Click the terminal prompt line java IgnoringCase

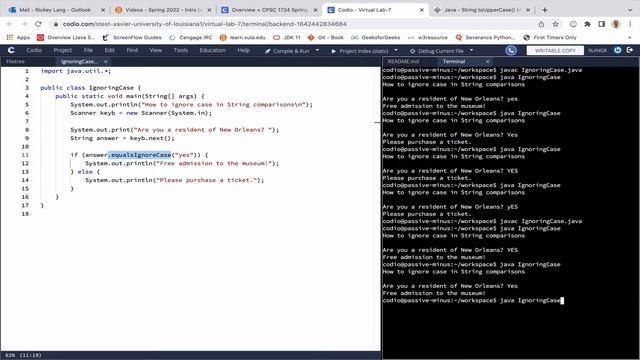pos(472,300)
